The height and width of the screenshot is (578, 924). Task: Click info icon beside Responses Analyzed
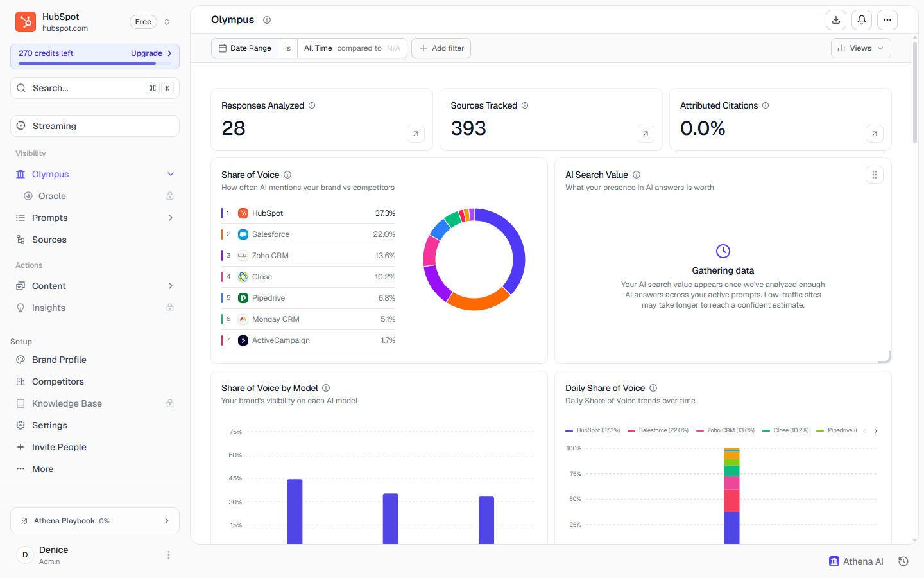click(x=312, y=105)
